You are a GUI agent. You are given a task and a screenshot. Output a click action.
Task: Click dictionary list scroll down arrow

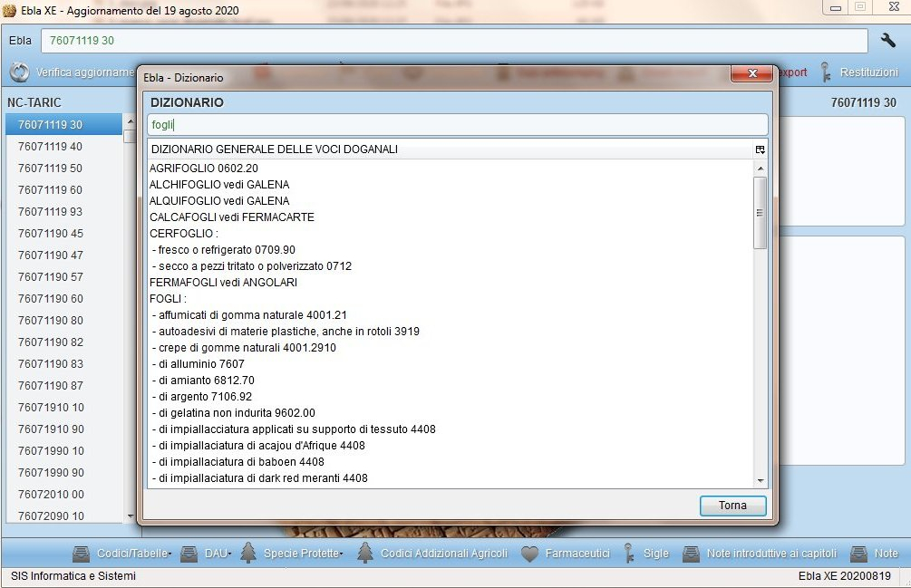click(761, 481)
